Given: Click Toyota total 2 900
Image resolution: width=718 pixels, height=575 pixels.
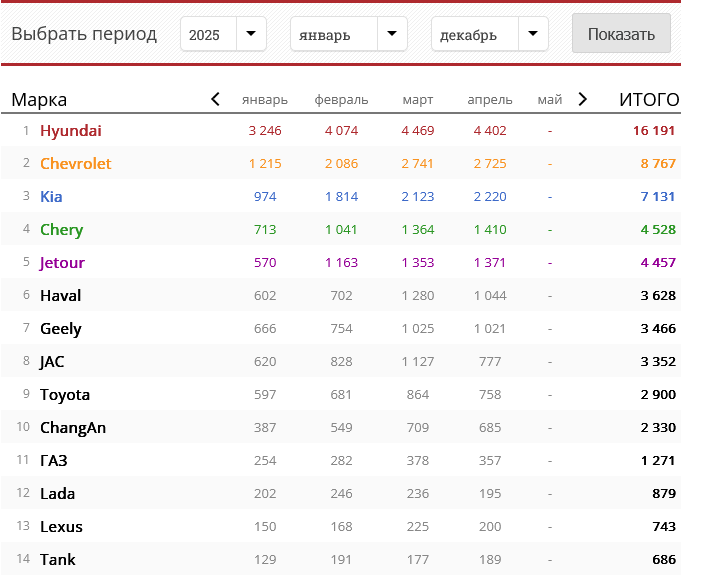Looking at the screenshot, I should [658, 395].
